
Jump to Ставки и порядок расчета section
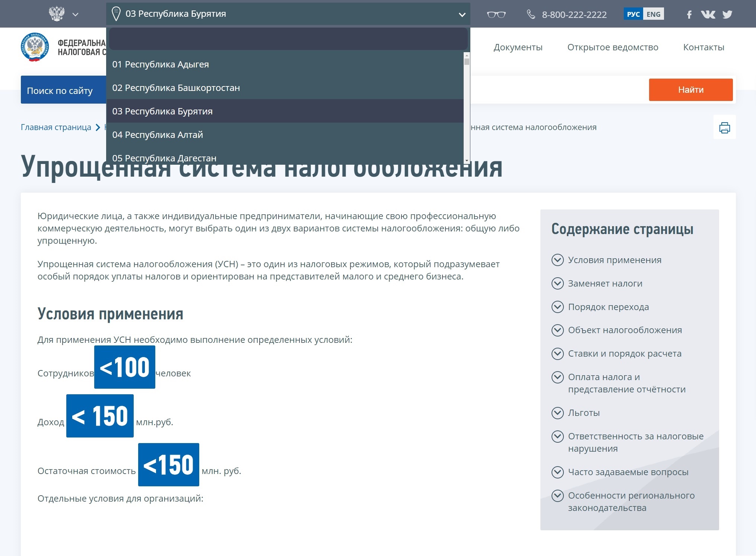click(x=625, y=354)
